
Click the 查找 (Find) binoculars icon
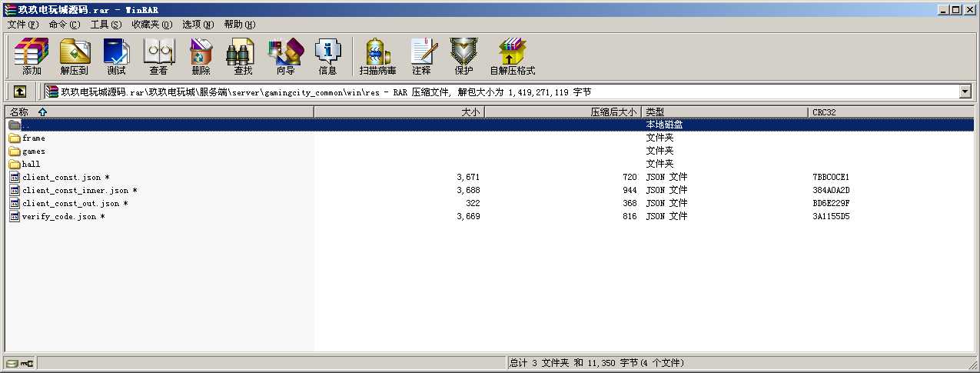pyautogui.click(x=243, y=57)
